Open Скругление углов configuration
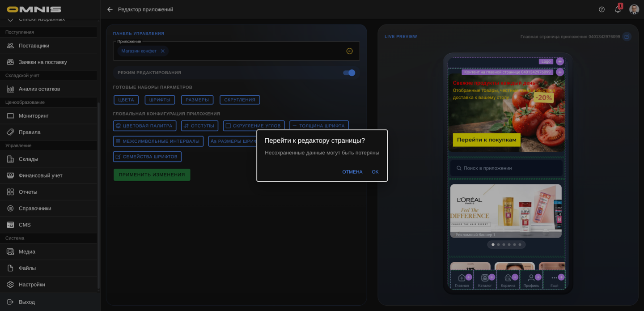The height and width of the screenshot is (311, 644). point(254,126)
